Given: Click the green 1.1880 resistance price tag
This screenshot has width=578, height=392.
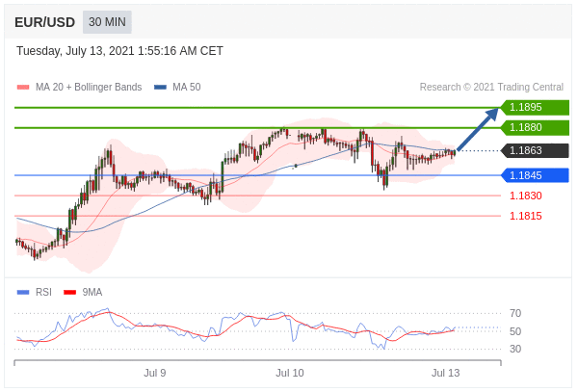Looking at the screenshot, I should point(535,127).
